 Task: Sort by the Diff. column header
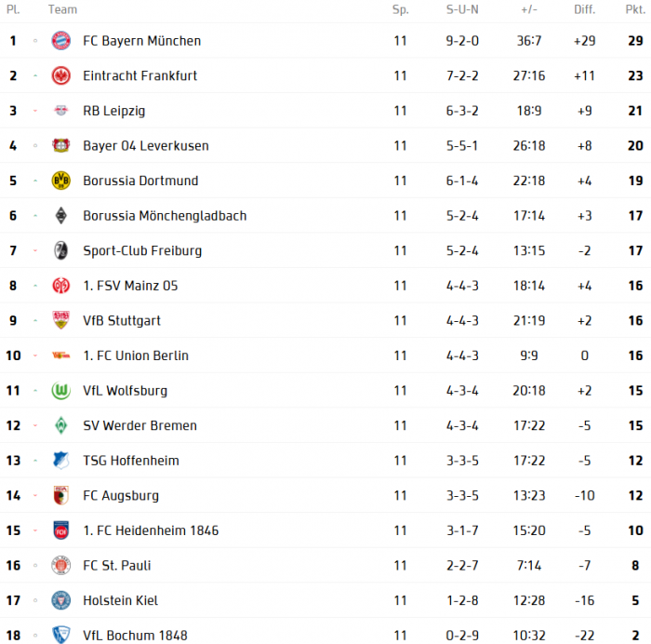coord(585,9)
